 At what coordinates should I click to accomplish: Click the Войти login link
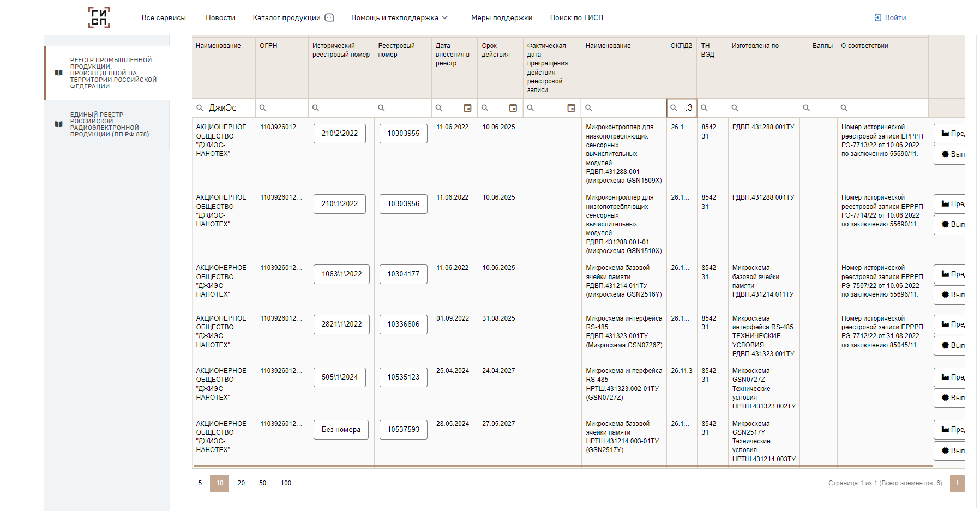[x=895, y=17]
